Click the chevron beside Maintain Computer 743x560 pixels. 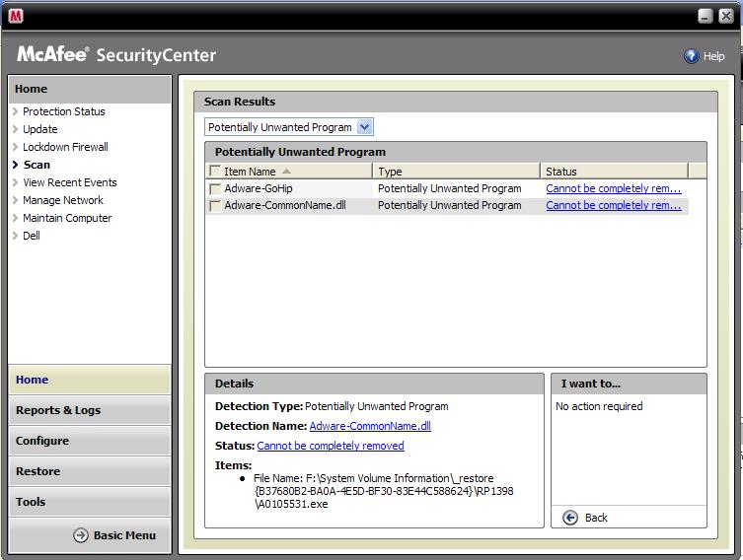pos(15,218)
